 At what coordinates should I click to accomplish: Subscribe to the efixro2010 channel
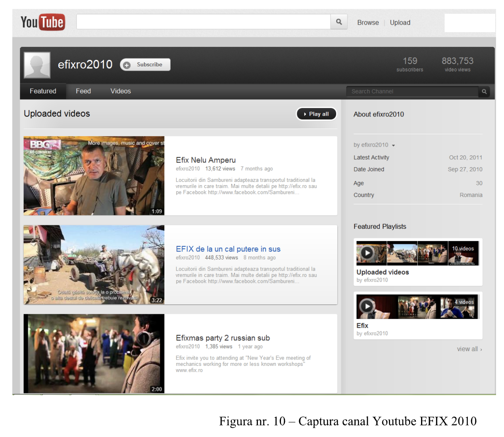pos(145,64)
